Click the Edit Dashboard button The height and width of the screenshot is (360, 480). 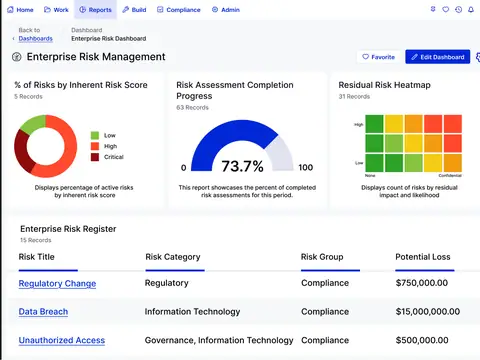coord(438,57)
